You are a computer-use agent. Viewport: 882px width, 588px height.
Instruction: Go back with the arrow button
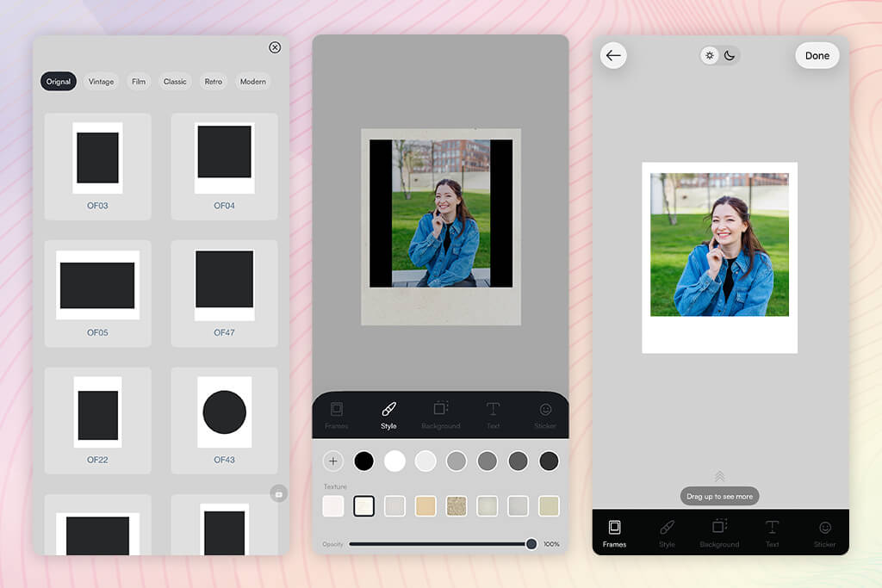point(613,55)
